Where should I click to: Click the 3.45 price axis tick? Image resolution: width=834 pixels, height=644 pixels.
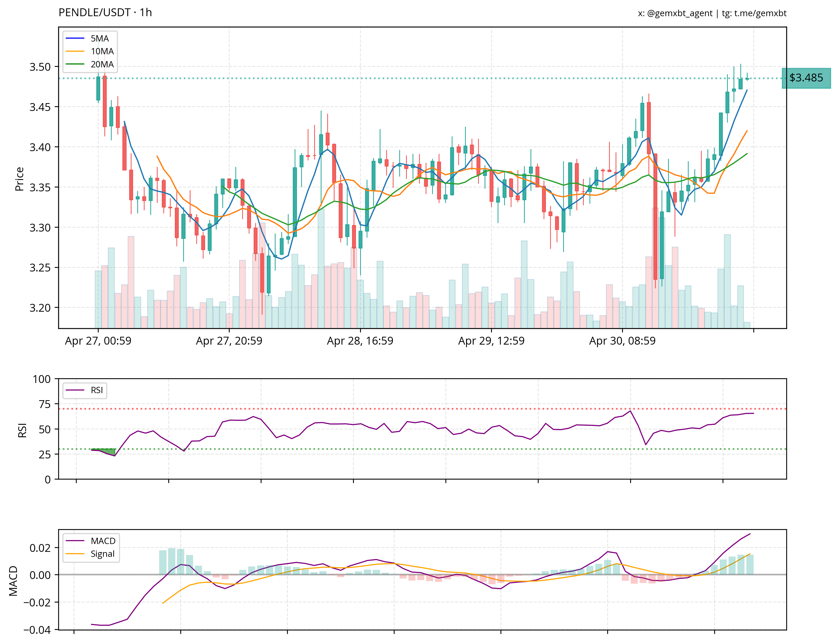click(40, 107)
